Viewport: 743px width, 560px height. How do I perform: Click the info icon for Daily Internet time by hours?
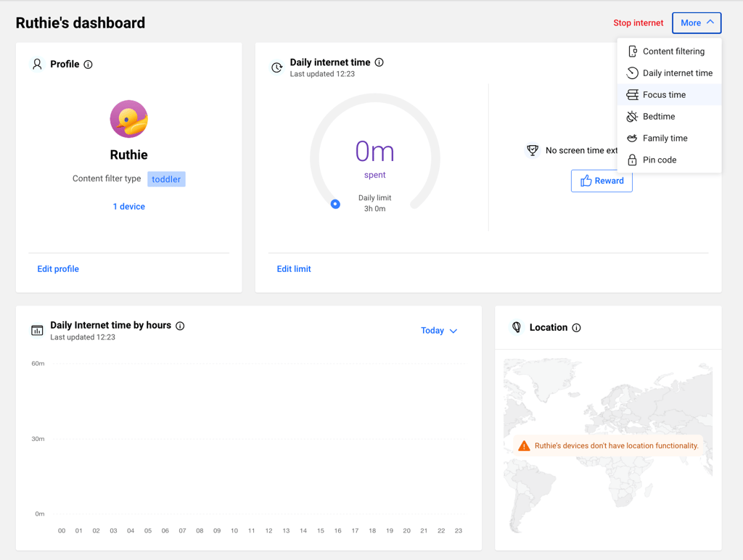click(180, 326)
